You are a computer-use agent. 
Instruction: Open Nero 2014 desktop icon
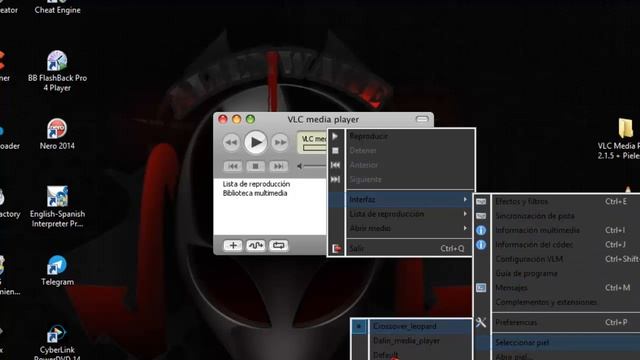[x=57, y=134]
